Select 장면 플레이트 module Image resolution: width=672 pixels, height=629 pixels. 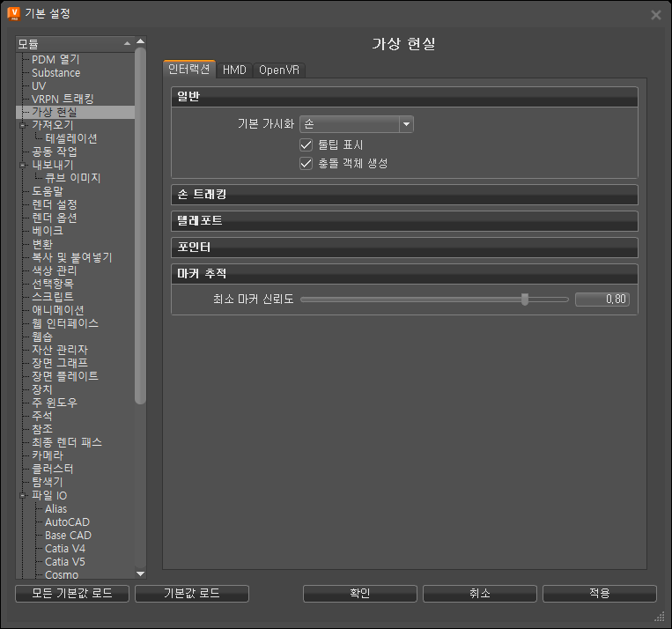(x=65, y=376)
